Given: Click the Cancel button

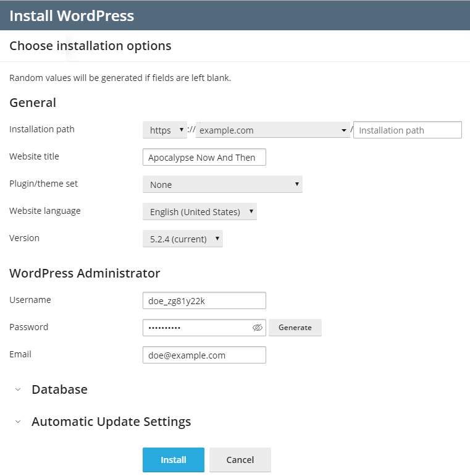Looking at the screenshot, I should click(240, 460).
